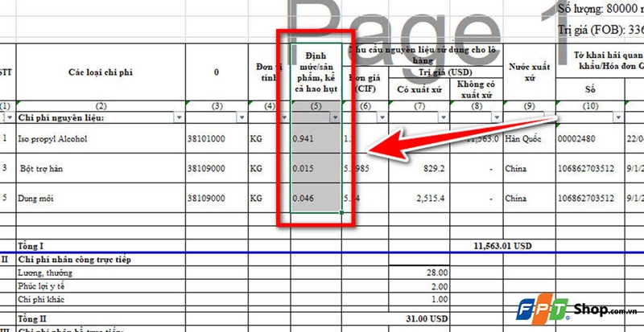Click 'China' in the Dung môi row
The width and height of the screenshot is (644, 332).
(x=530, y=199)
